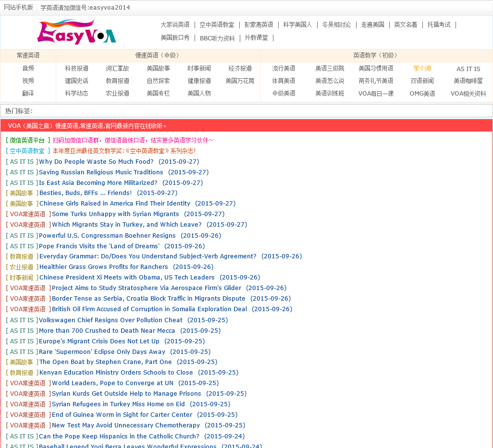493x448 pixels.
Task: Open 词汇掌故 category
Action: tap(118, 68)
